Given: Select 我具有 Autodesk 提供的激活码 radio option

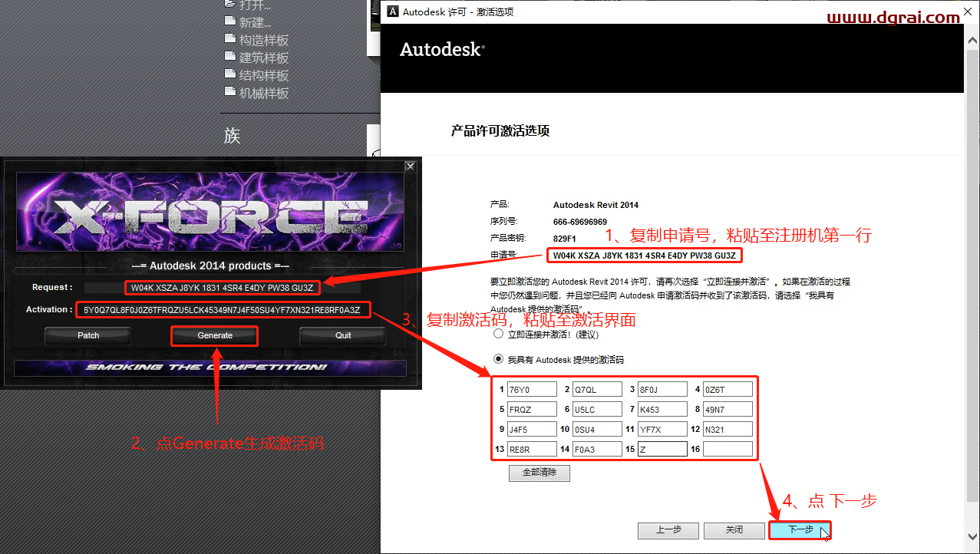Looking at the screenshot, I should click(498, 359).
